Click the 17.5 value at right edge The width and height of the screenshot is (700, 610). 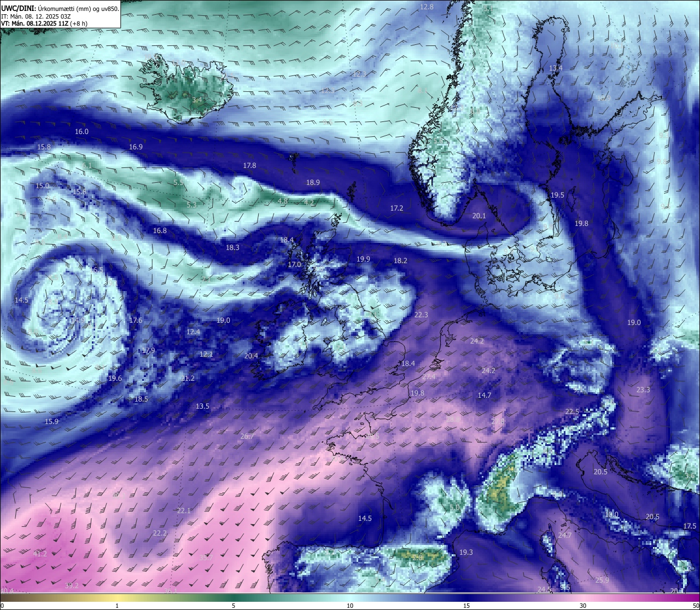[690, 526]
